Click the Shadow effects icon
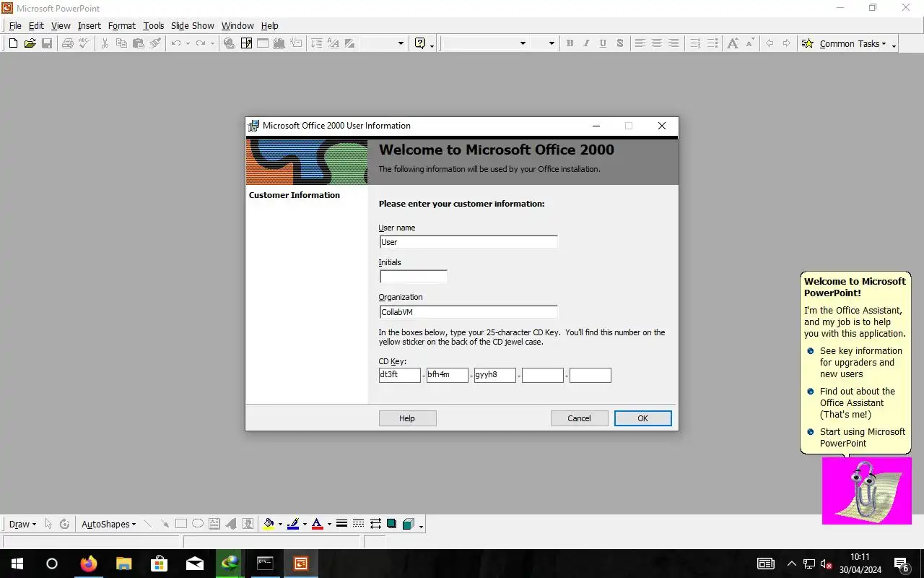 point(392,524)
